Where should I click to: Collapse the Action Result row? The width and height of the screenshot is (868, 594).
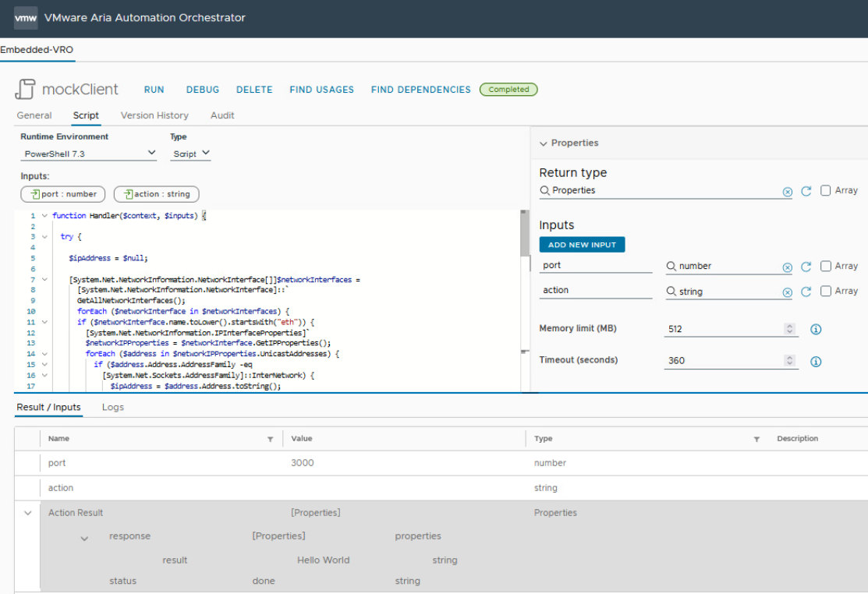tap(27, 513)
